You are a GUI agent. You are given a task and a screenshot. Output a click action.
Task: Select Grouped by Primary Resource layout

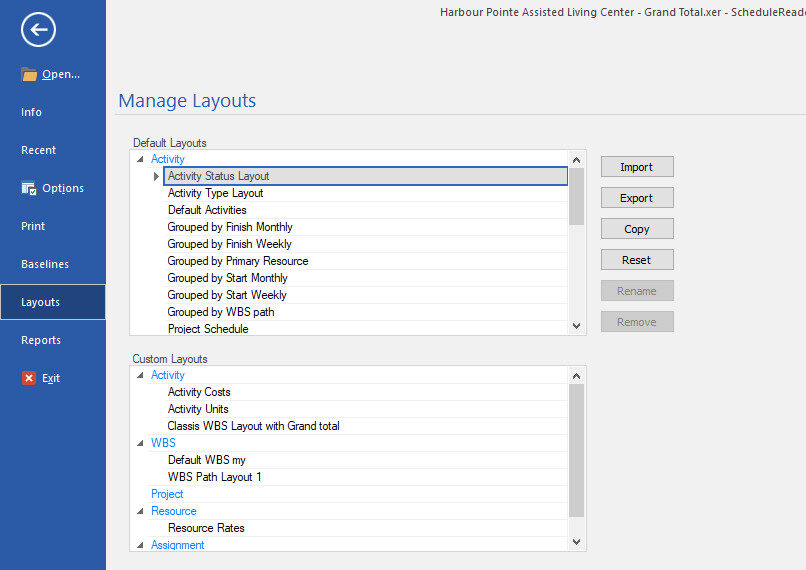365,261
